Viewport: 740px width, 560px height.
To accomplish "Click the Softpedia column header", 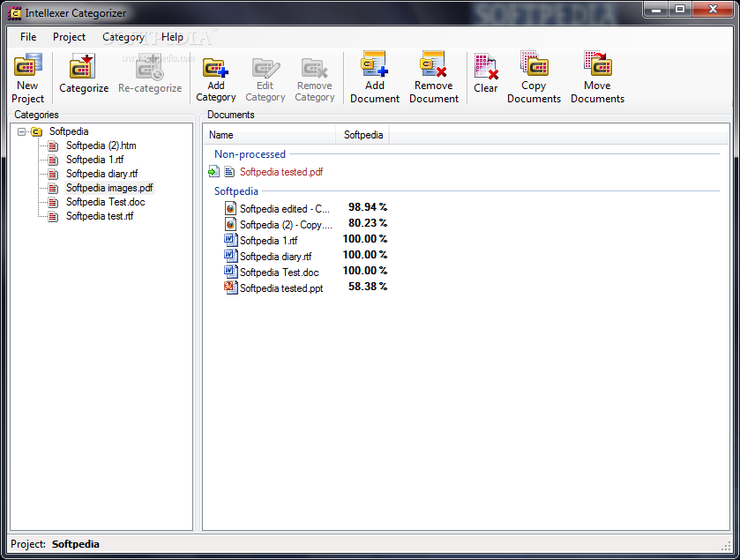I will 363,135.
